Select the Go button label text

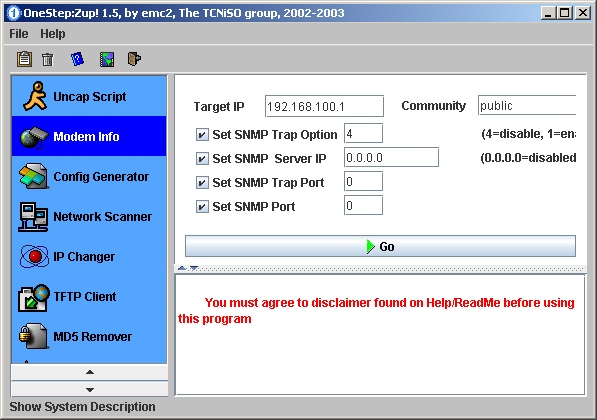pyautogui.click(x=386, y=247)
